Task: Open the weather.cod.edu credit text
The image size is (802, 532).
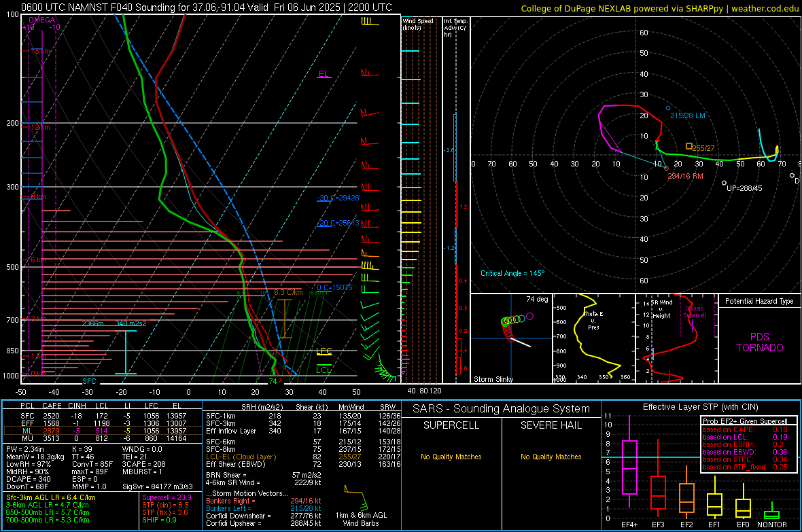Action: coord(660,8)
